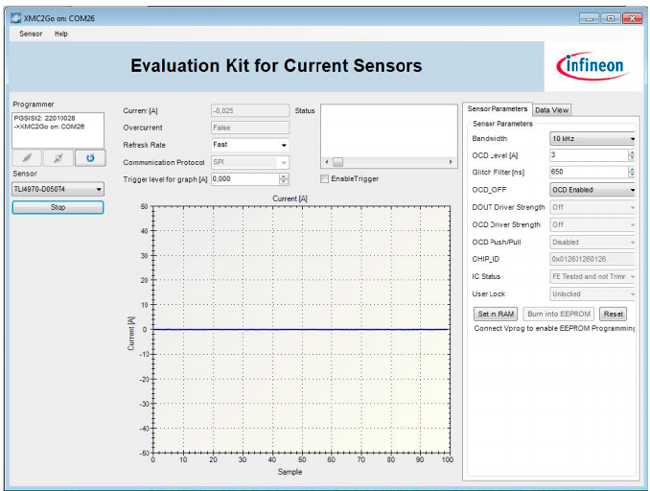Click the blue refresh programmer list icon

point(89,158)
